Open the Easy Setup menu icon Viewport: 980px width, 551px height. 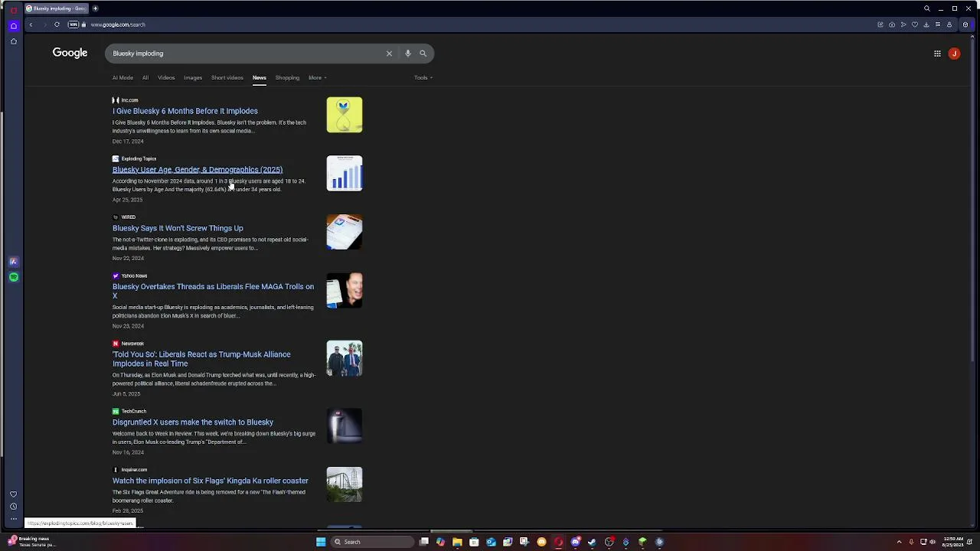[937, 24]
